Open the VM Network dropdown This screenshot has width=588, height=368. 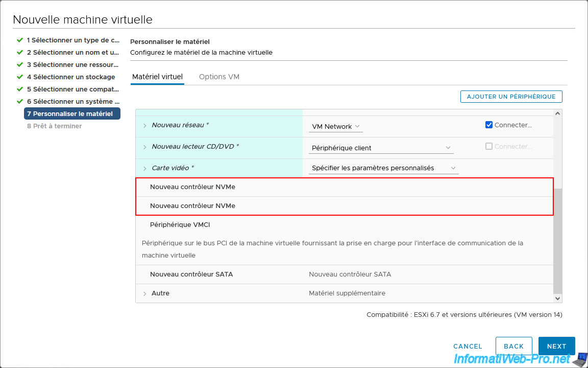tap(335, 127)
